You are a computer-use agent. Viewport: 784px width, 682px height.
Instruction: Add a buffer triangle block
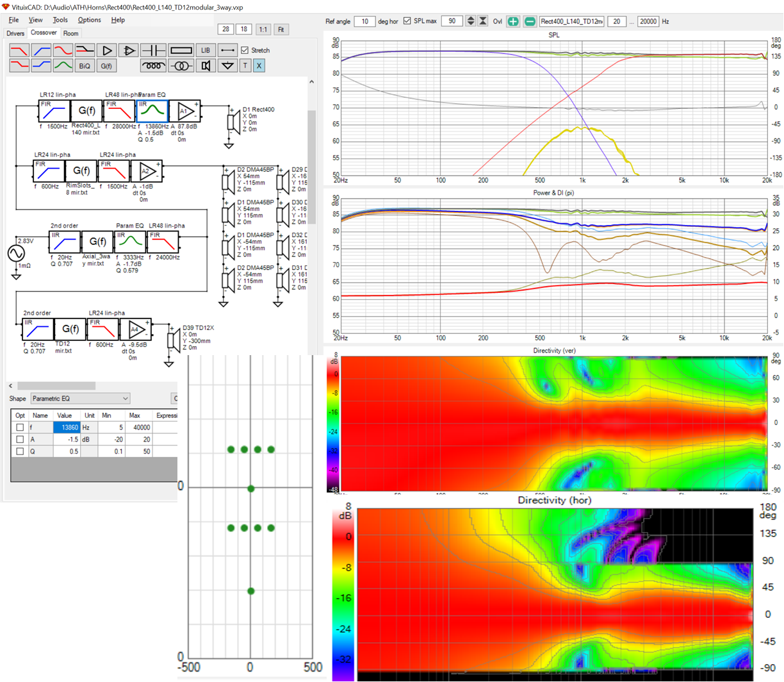click(x=107, y=50)
